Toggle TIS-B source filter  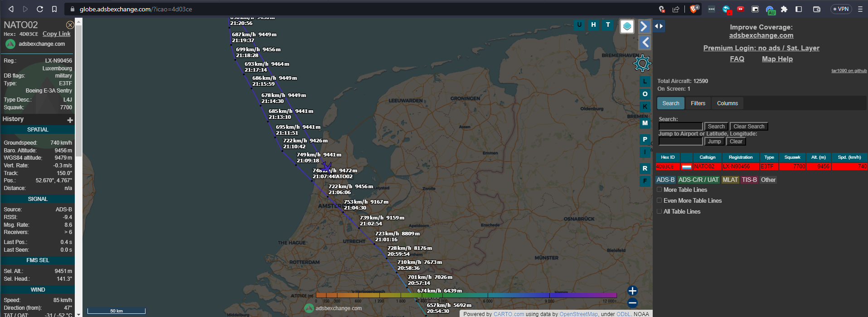click(x=749, y=180)
